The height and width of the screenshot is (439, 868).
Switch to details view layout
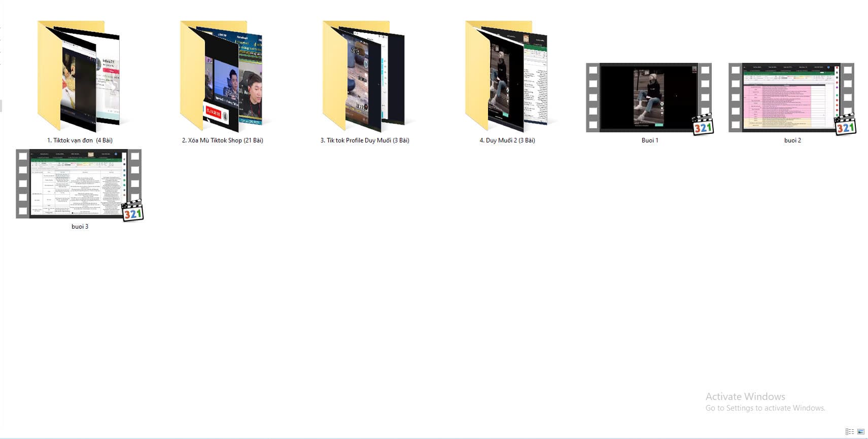[850, 431]
